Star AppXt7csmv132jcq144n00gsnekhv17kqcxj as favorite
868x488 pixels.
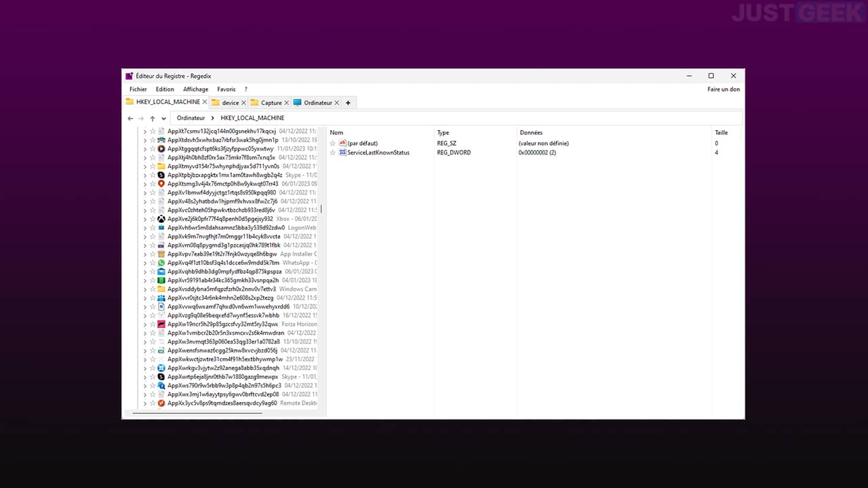pyautogui.click(x=153, y=131)
